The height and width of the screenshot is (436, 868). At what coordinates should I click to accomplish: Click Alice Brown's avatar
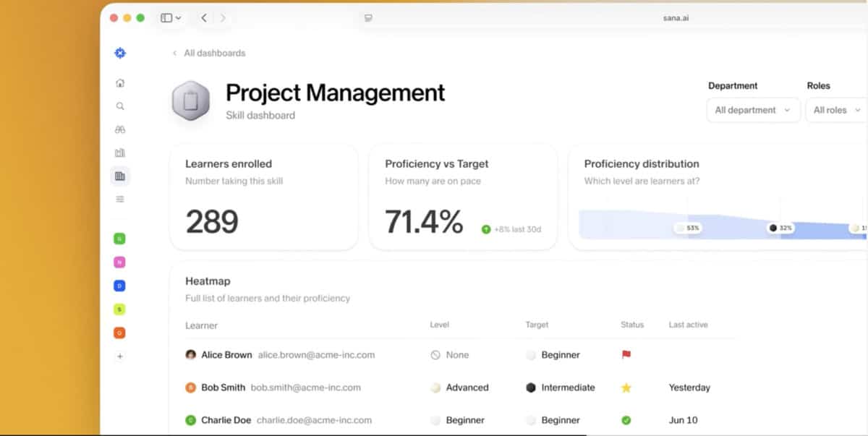point(191,355)
